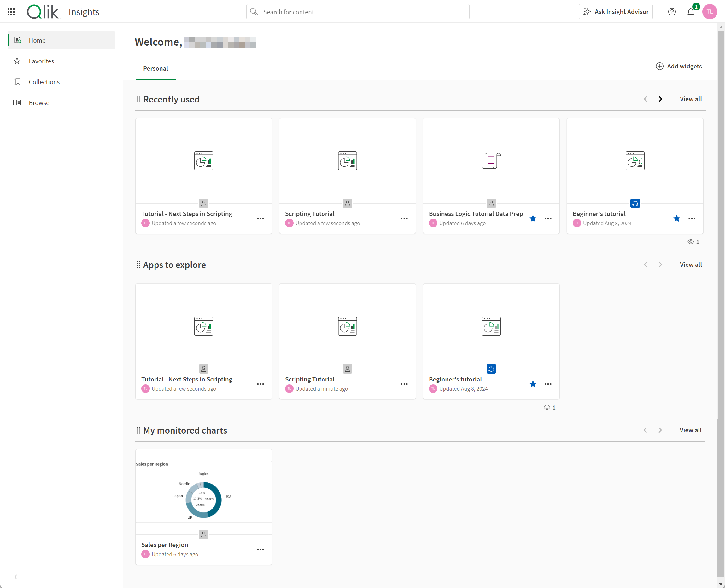Click the Add widgets plus icon
725x588 pixels.
click(x=660, y=66)
